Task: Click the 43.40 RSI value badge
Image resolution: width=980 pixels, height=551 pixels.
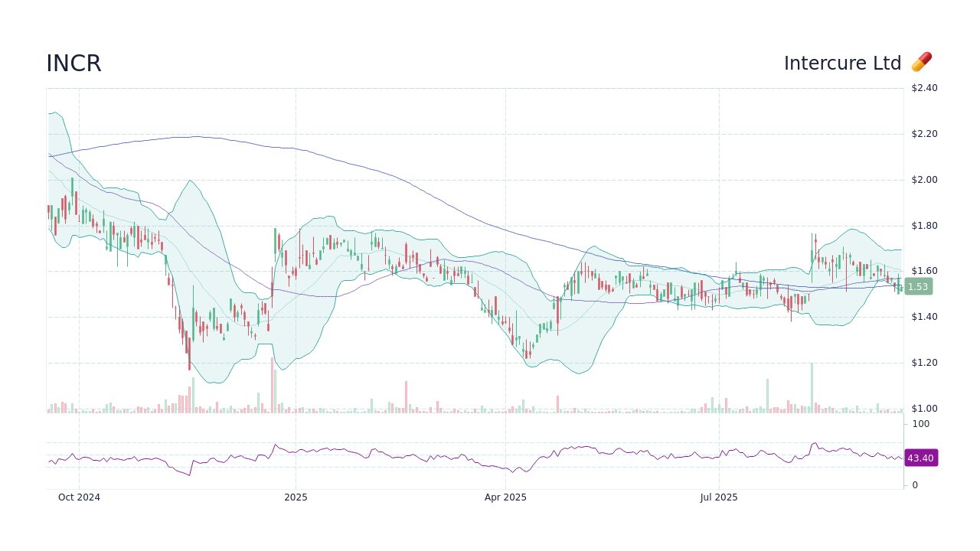Action: (920, 458)
